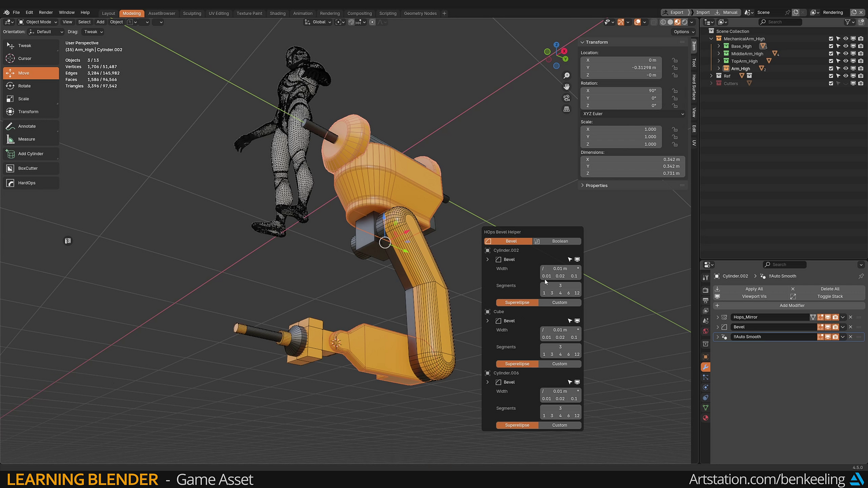Remove the !!Auto Smooth modifier with its X
The height and width of the screenshot is (488, 868).
click(x=850, y=337)
